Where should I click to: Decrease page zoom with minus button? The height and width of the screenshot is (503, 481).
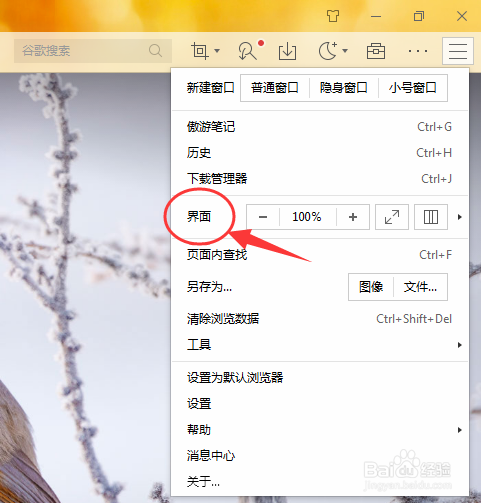click(263, 217)
